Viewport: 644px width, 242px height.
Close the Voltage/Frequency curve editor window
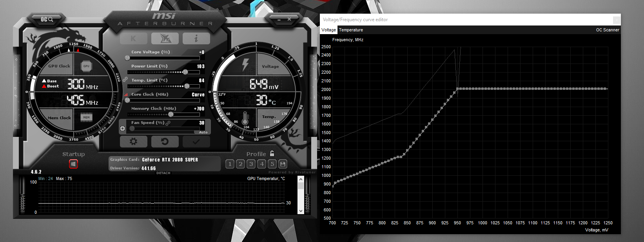(617, 20)
